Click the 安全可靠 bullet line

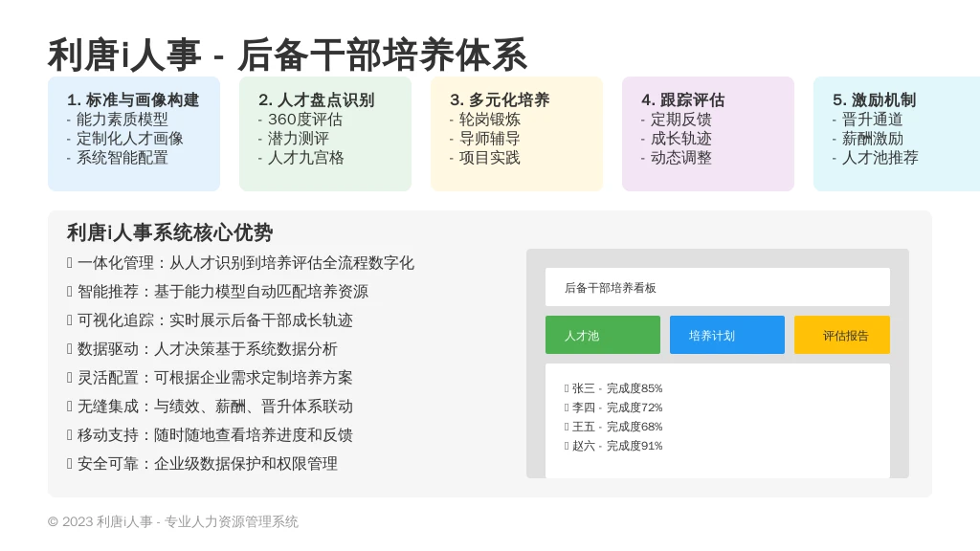coord(203,464)
